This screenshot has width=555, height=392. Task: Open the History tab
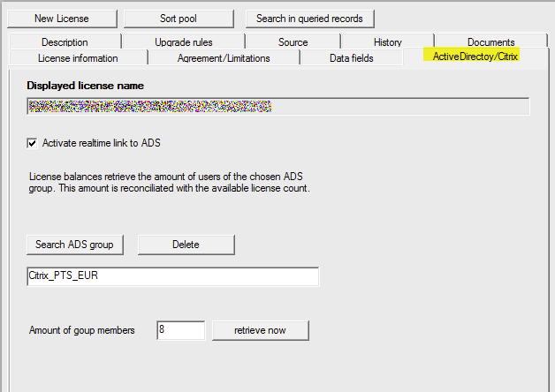point(387,42)
